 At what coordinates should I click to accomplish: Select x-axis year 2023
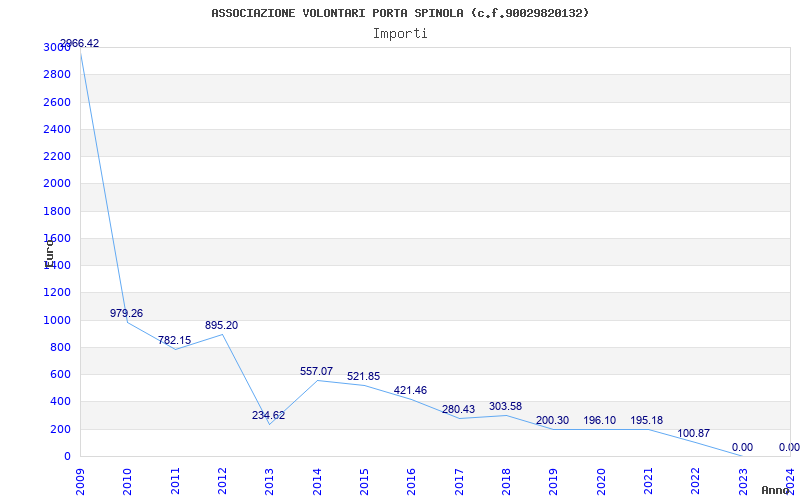point(742,482)
